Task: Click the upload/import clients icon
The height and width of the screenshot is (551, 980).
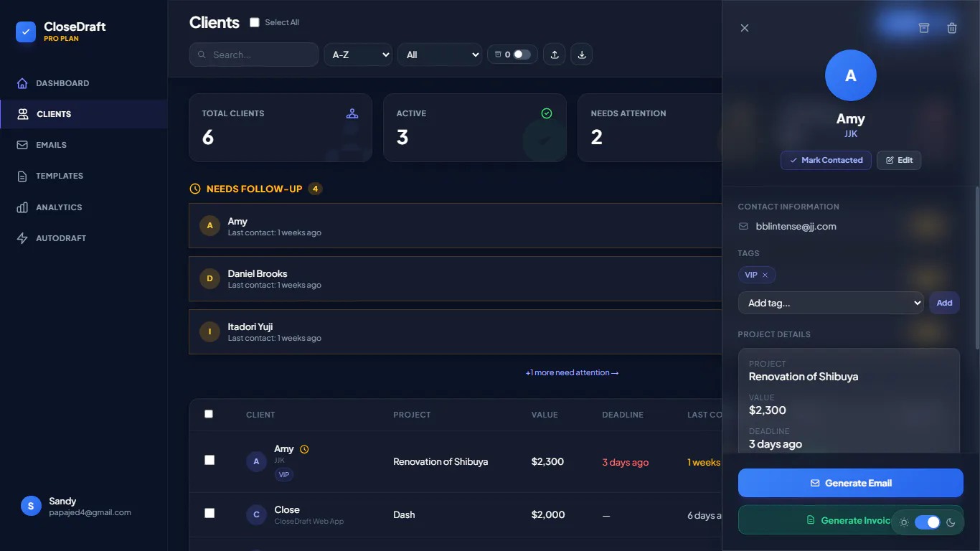Action: [555, 55]
